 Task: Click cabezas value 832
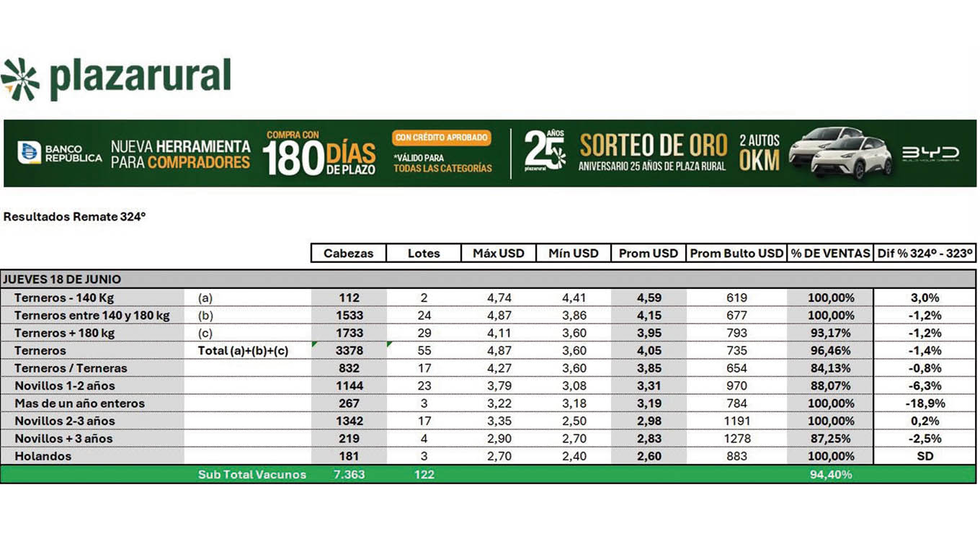pos(349,368)
